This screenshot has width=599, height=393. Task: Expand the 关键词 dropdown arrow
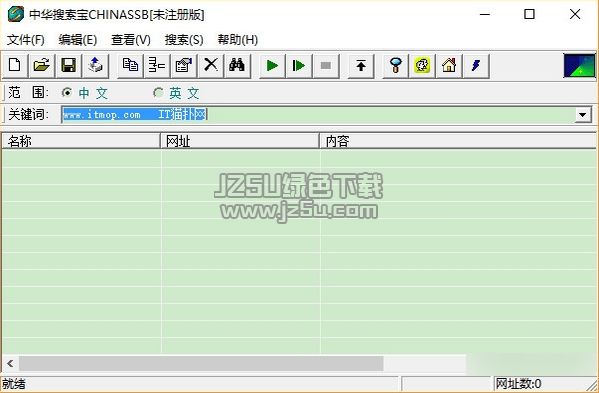pyautogui.click(x=583, y=115)
